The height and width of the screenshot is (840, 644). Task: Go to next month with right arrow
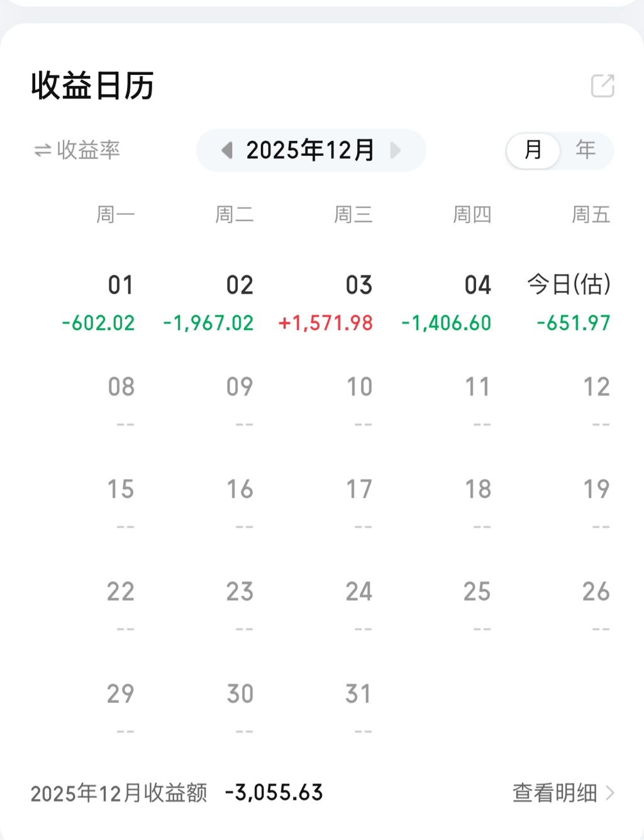(x=396, y=150)
